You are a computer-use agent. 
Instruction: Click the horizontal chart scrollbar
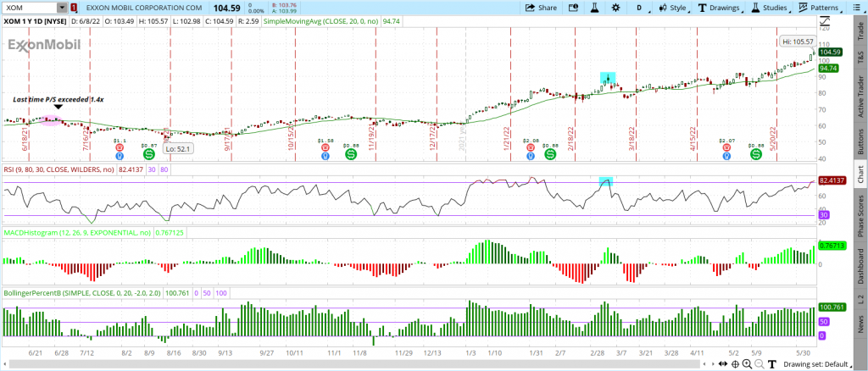[x=424, y=365]
